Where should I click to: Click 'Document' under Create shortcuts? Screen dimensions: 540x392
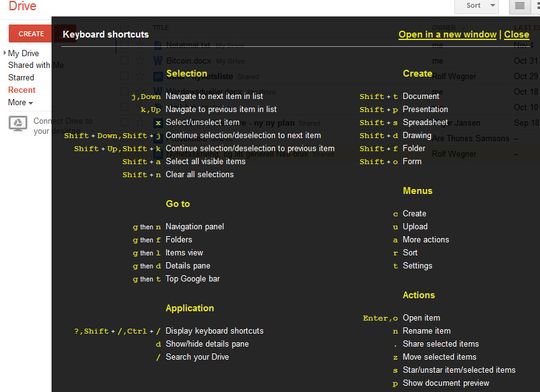pyautogui.click(x=421, y=96)
